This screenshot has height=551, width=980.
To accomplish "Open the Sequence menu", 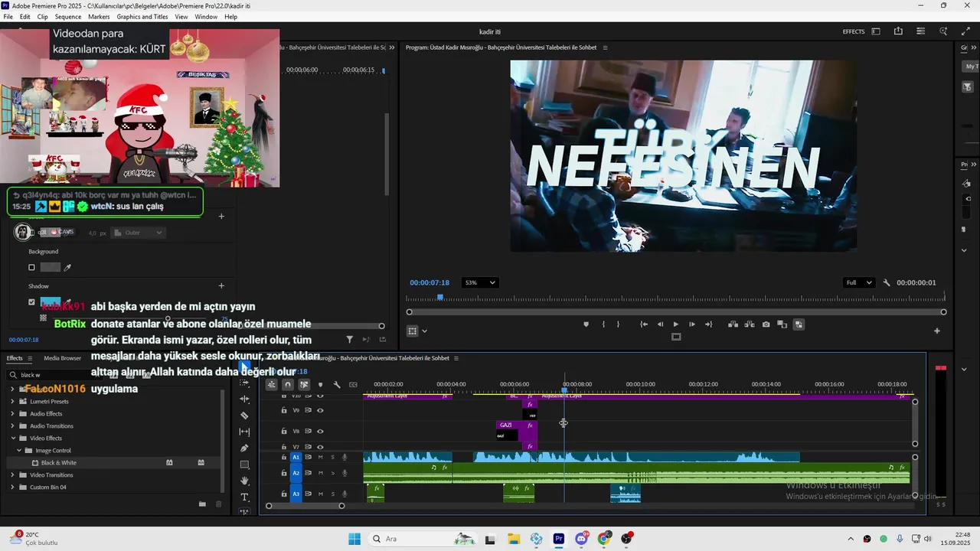I will 68,17.
